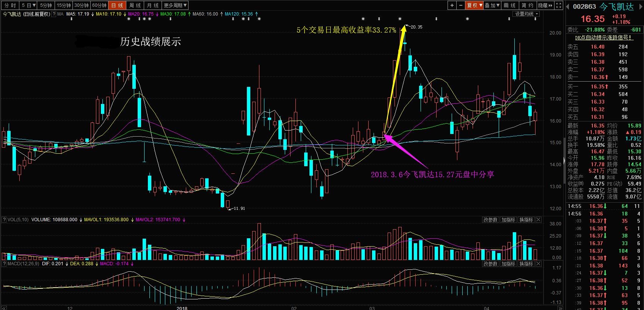Open the 更多周期 dropdown

pyautogui.click(x=175, y=5)
